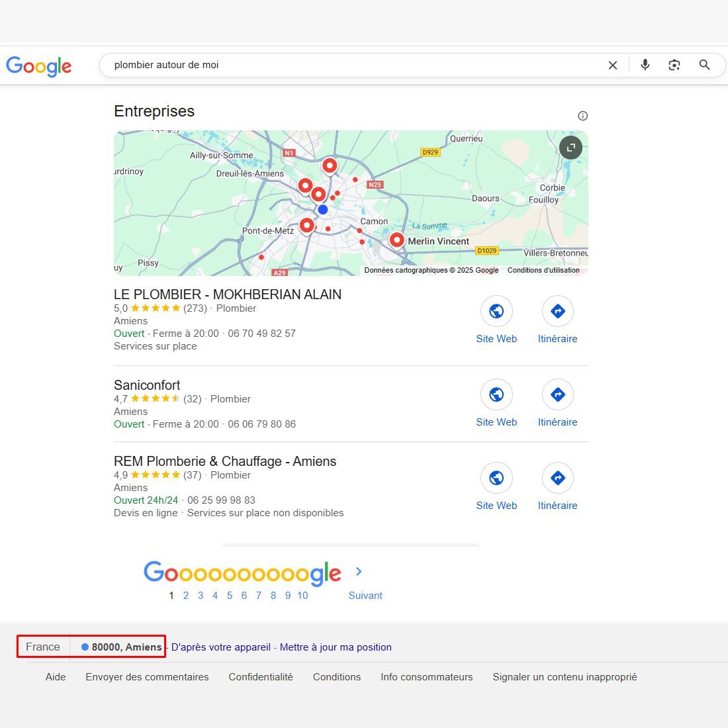
Task: Clear the search box with the X icon
Action: 613,65
